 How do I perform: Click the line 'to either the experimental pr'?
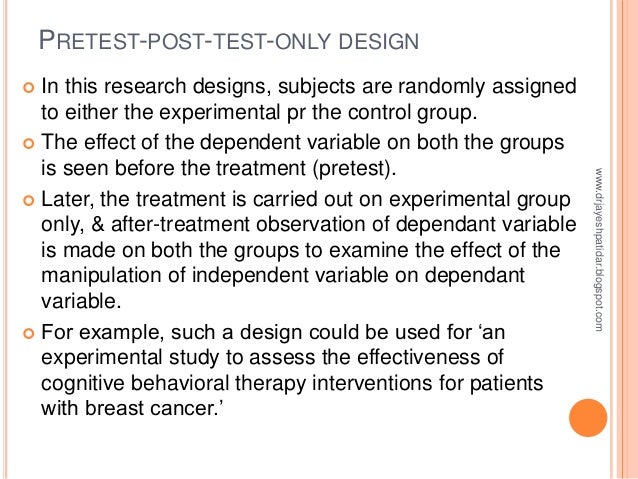[173, 112]
